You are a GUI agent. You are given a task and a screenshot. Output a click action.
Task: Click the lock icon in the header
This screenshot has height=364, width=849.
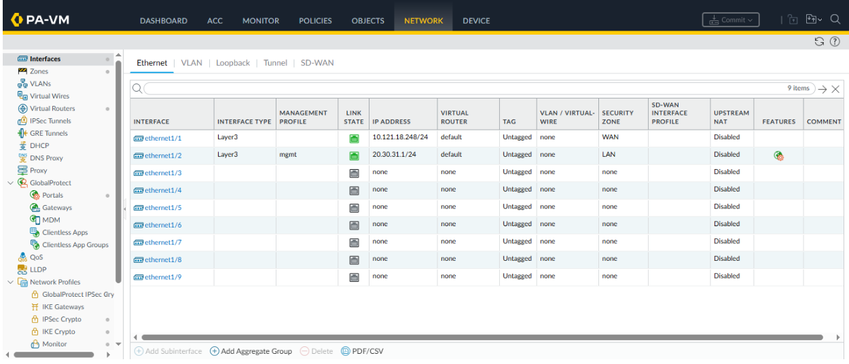point(793,20)
